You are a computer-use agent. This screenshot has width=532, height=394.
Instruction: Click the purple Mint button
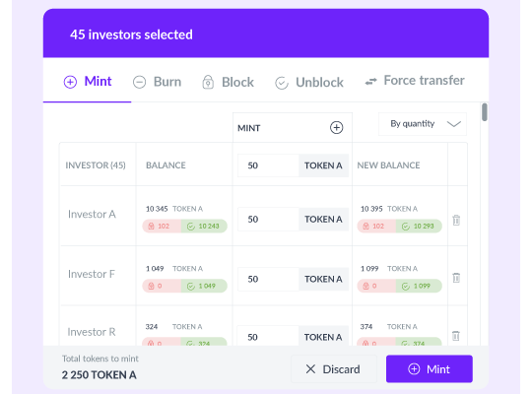click(430, 369)
